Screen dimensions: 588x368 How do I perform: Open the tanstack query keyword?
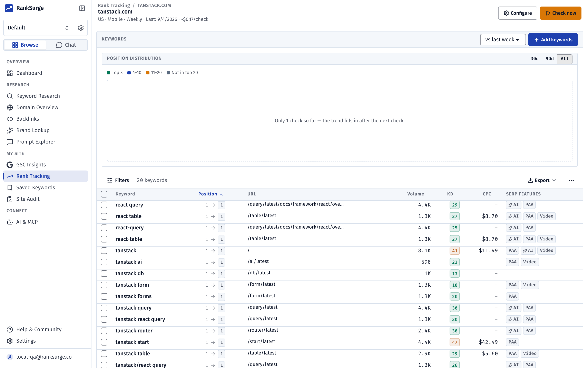click(x=133, y=308)
